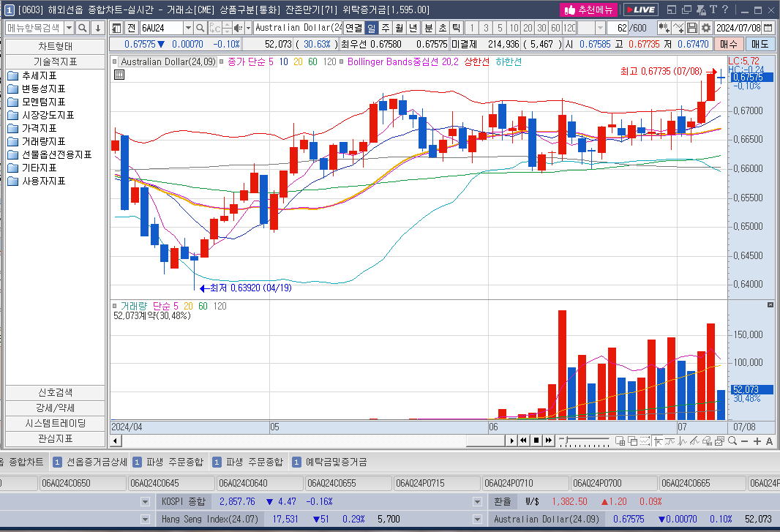Click the blue 매도 sell button
Screen dimensions: 780x532
760,44
